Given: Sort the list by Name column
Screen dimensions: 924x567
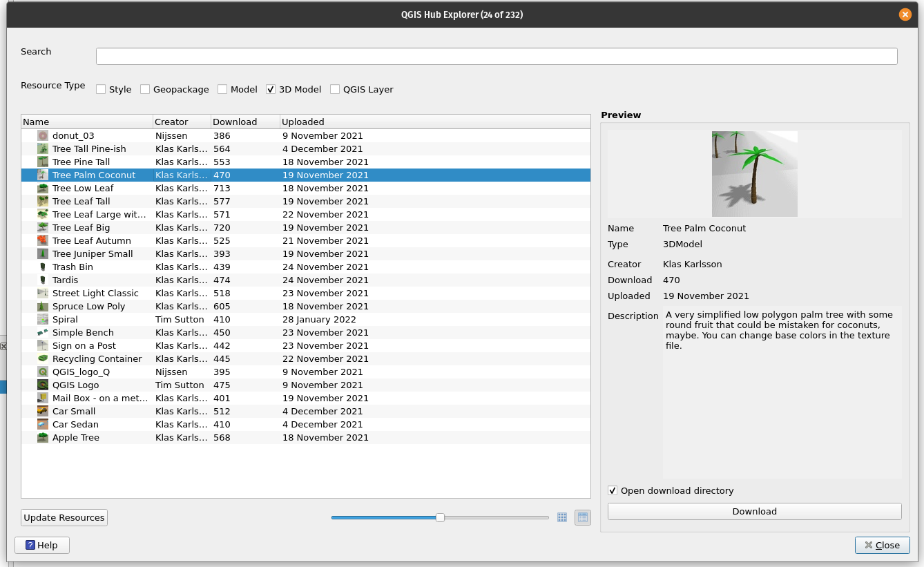Looking at the screenshot, I should click(87, 122).
